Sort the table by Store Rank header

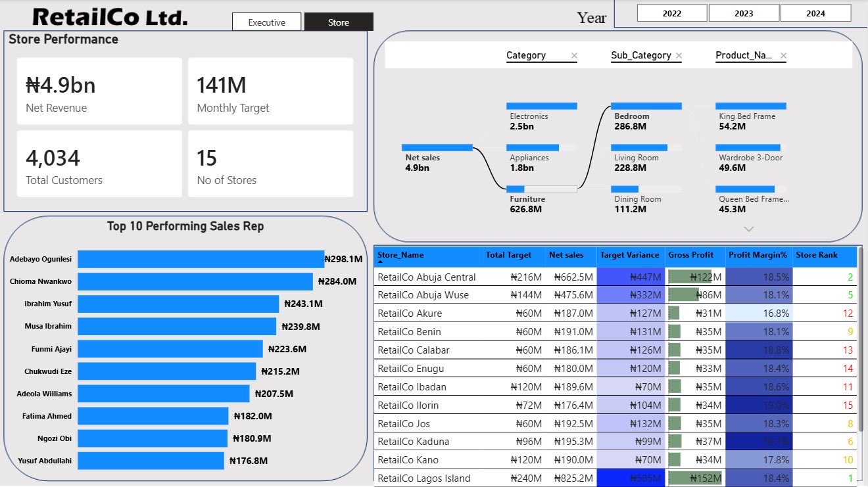tap(817, 255)
